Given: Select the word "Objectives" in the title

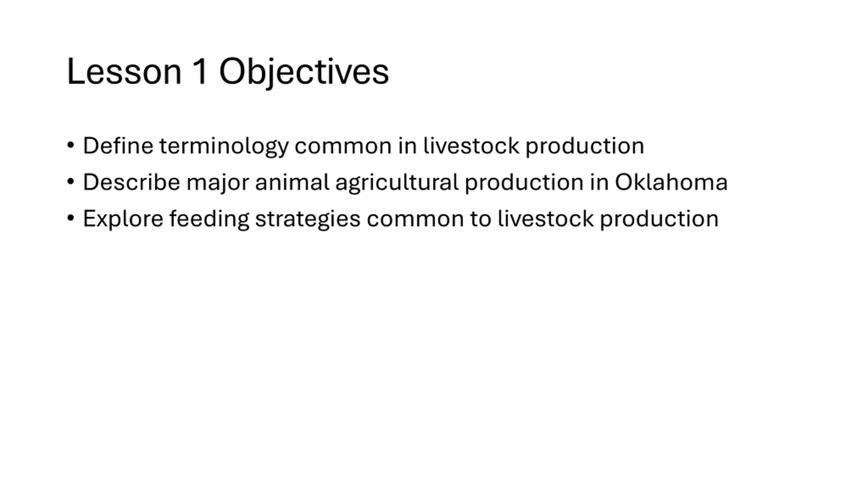Looking at the screenshot, I should click(x=304, y=73).
